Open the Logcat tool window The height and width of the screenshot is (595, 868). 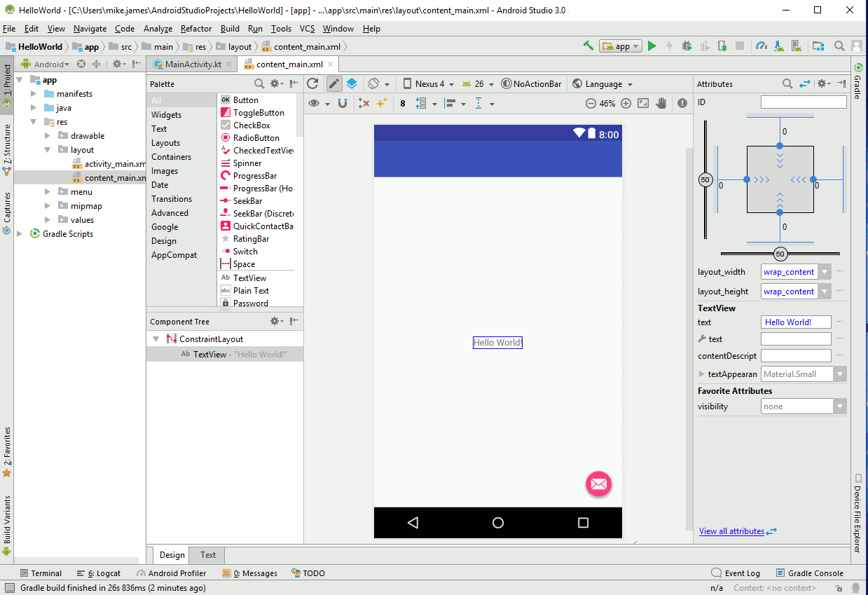coord(99,573)
